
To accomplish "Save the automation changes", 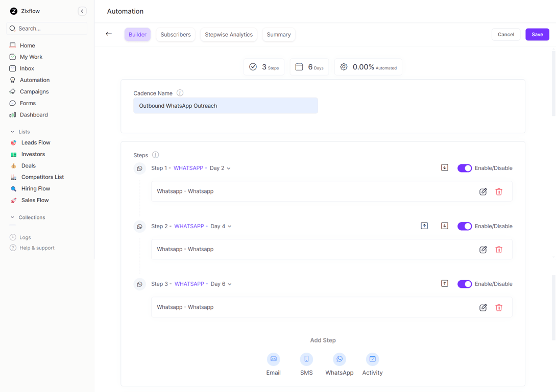I will [537, 34].
